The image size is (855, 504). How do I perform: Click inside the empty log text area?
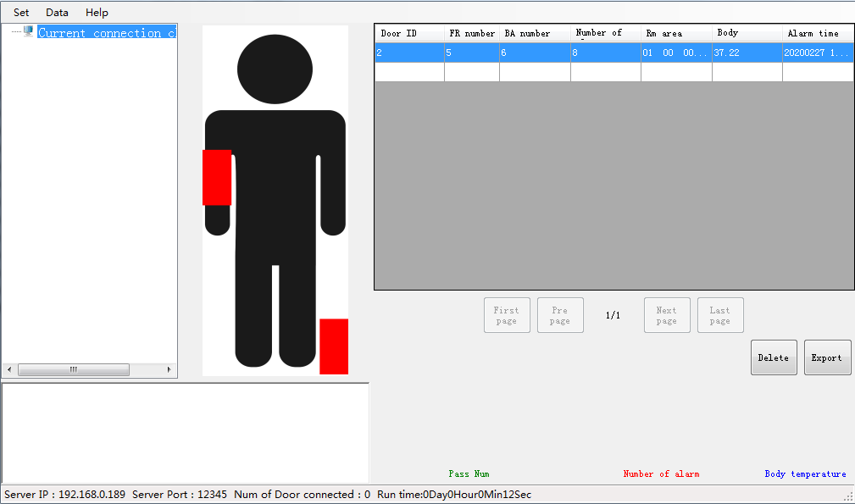186,433
